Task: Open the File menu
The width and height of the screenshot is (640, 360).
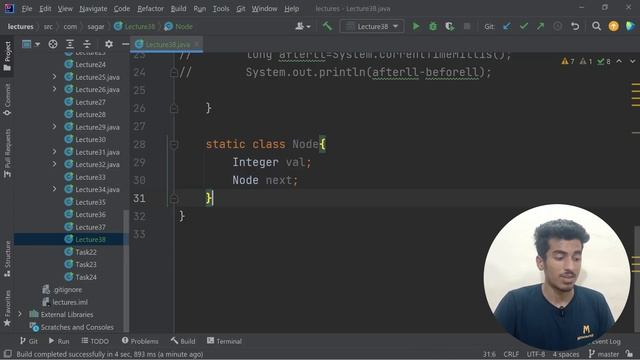Action: 27,9
